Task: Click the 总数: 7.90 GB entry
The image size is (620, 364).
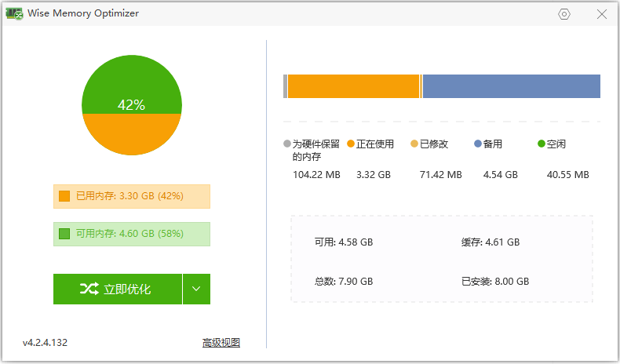Action: coord(344,282)
